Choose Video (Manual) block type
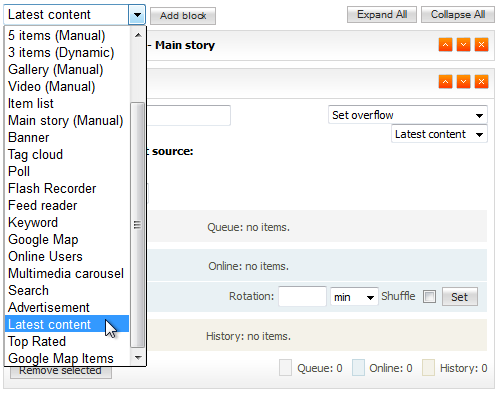 coord(67,86)
